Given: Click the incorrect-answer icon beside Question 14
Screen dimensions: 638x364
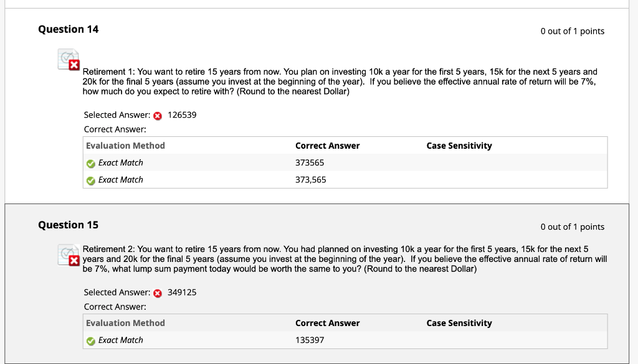Looking at the screenshot, I should coord(69,60).
